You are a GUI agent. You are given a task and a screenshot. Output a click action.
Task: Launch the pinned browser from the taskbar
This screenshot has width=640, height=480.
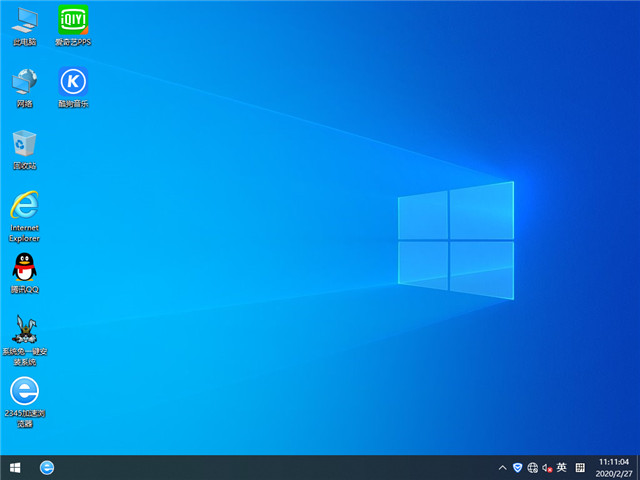[x=47, y=467]
